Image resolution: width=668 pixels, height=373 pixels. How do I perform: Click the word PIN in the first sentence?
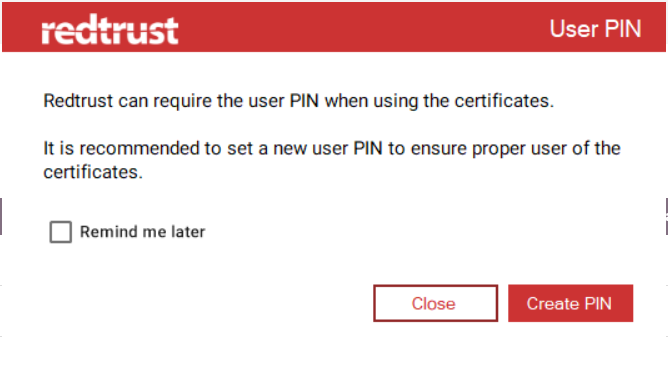coord(304,101)
